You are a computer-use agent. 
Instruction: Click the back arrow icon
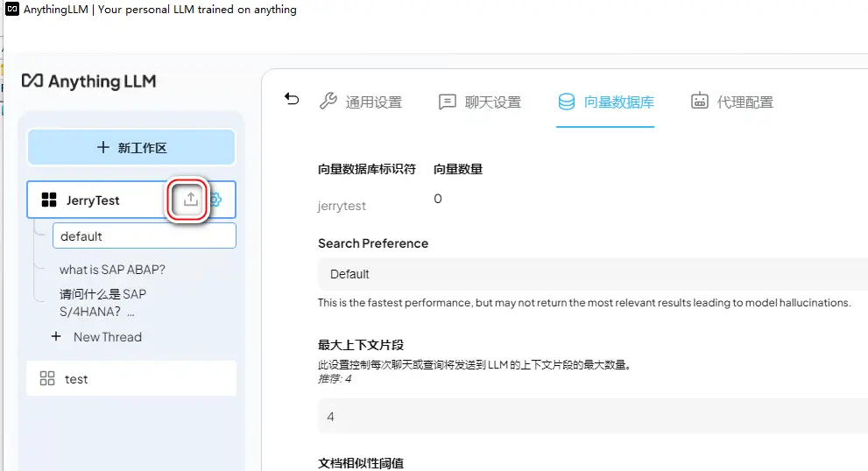point(292,99)
